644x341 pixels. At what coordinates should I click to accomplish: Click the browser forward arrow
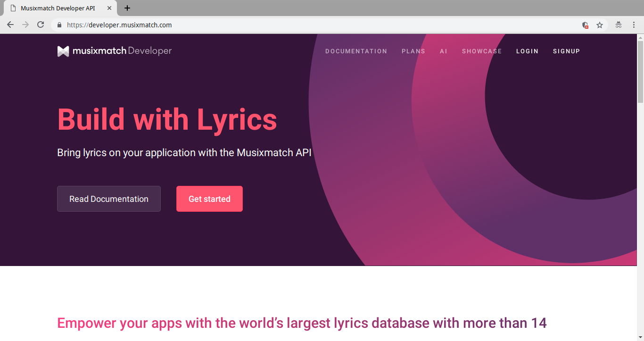25,25
